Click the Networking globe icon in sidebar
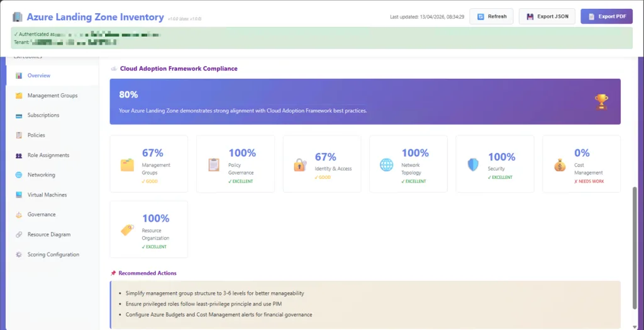 (19, 175)
